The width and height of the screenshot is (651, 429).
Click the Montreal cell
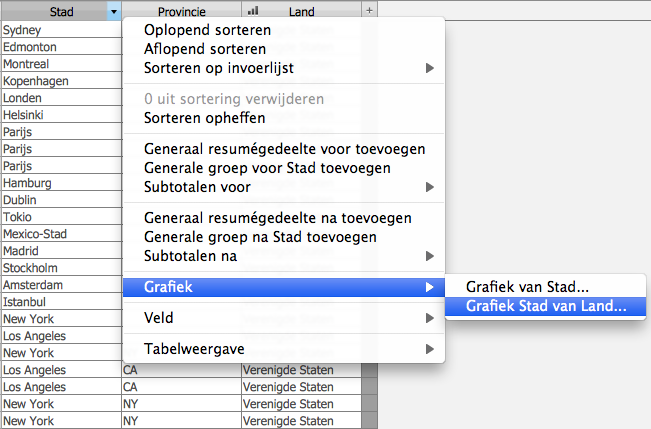pyautogui.click(x=61, y=64)
